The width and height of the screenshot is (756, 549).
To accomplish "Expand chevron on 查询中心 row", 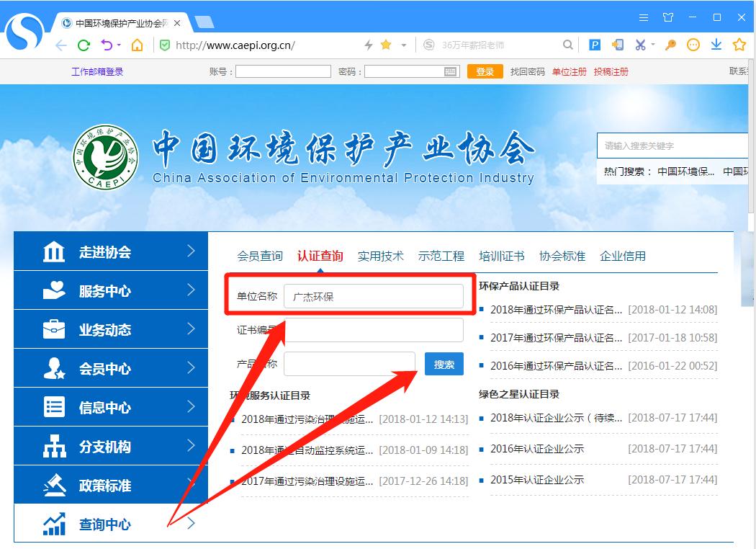I will (191, 523).
